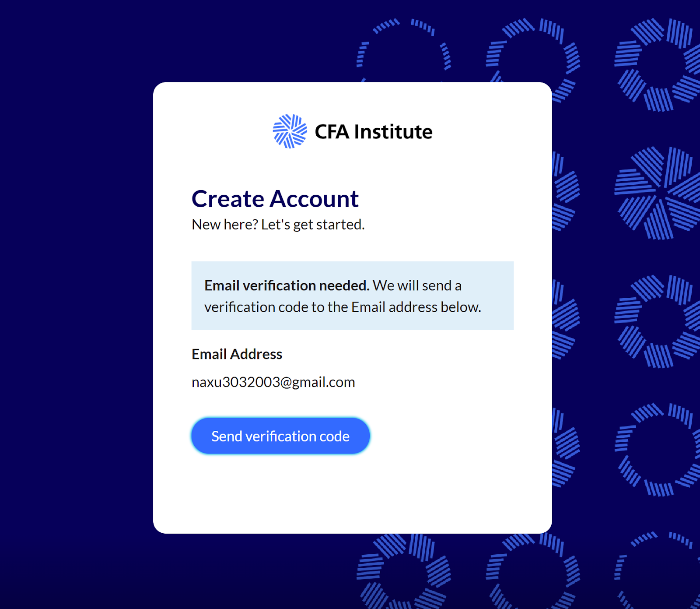Click the striped ring below card's bottom-right corner

[533, 571]
